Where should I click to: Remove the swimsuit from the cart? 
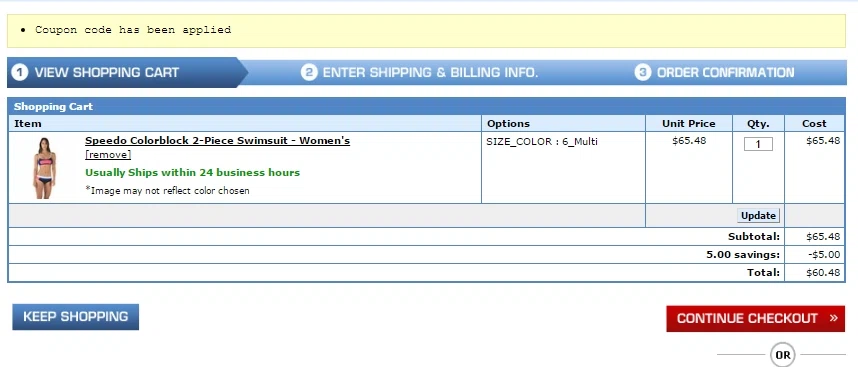[108, 155]
